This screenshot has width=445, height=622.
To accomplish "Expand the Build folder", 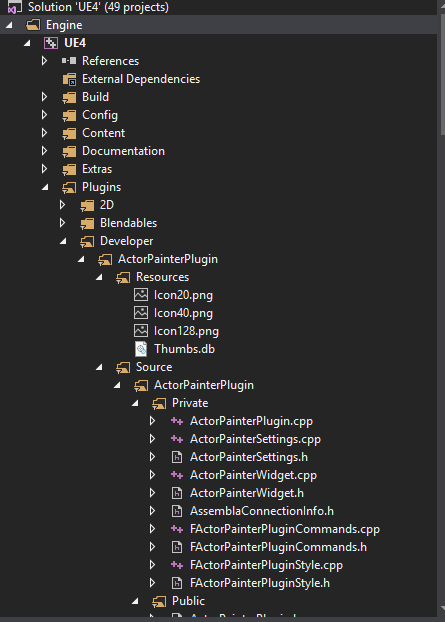I will pos(44,97).
